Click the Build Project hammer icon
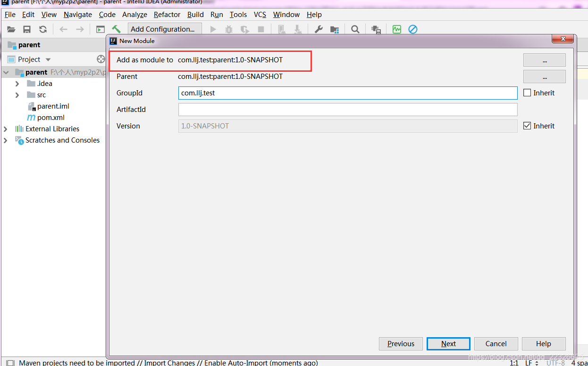Image resolution: width=588 pixels, height=366 pixels. tap(116, 29)
